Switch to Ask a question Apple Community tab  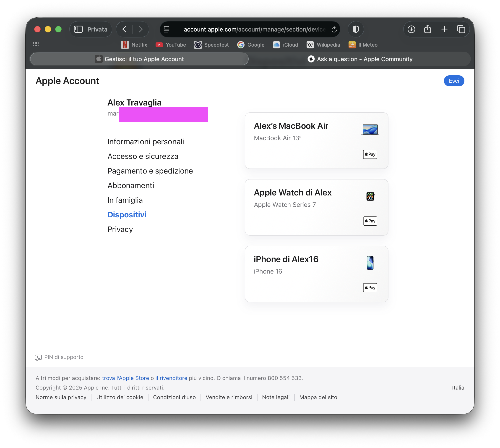359,59
